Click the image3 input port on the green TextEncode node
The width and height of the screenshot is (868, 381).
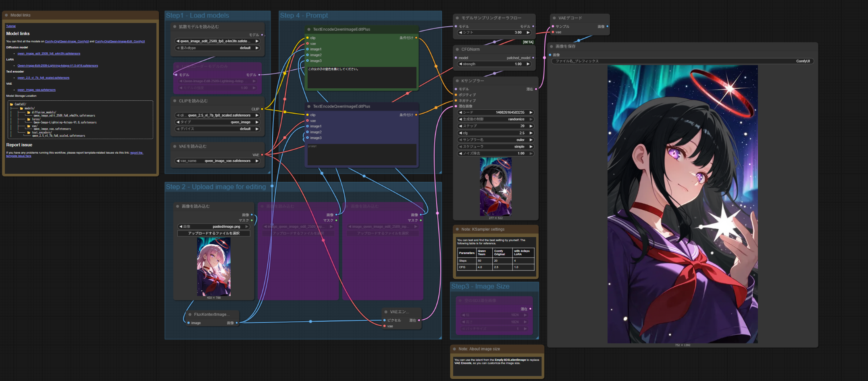307,61
